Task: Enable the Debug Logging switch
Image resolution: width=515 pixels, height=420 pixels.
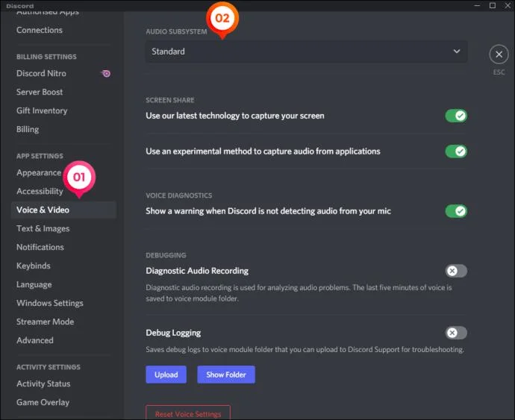Action: [456, 333]
